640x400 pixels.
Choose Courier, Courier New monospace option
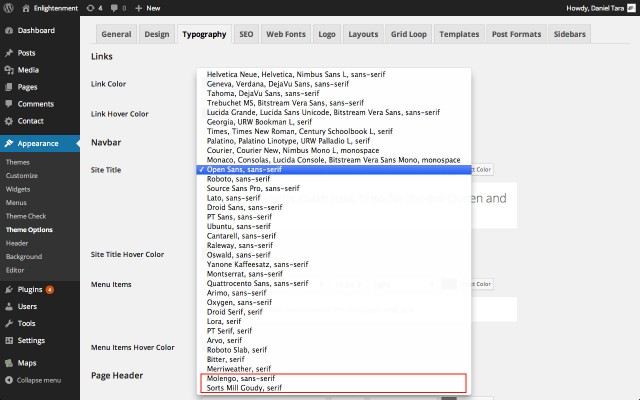pyautogui.click(x=334, y=151)
